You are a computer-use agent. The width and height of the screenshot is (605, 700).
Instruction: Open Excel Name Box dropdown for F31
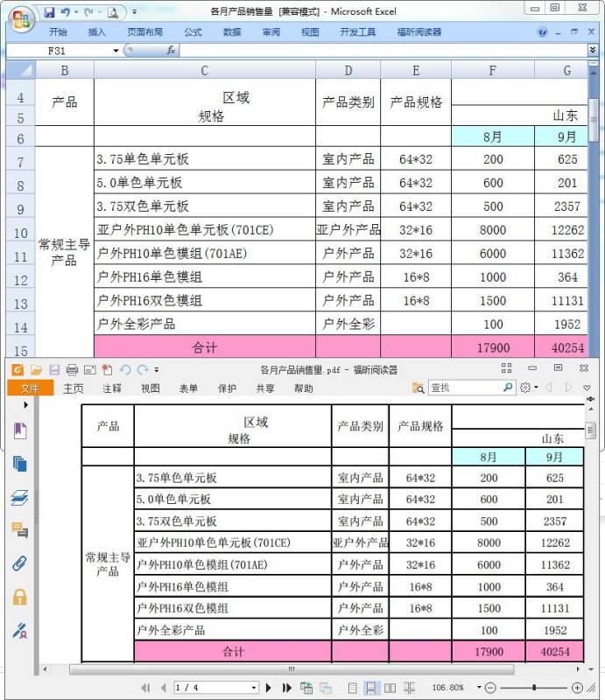point(116,51)
